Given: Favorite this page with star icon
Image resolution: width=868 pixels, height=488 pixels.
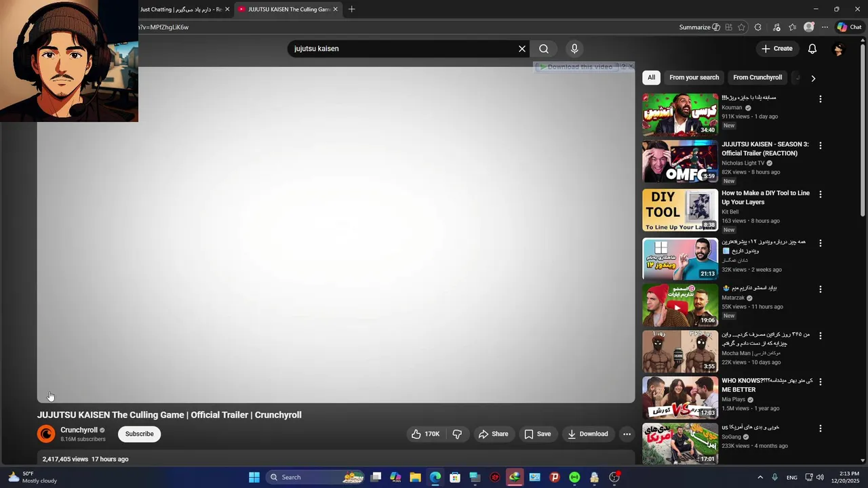Looking at the screenshot, I should click(741, 27).
